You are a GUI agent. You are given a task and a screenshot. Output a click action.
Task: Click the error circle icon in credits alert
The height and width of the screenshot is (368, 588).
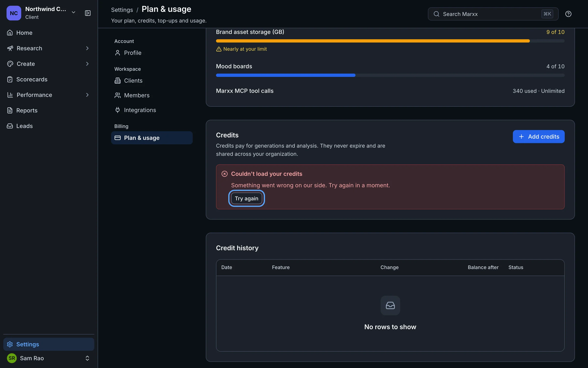[224, 174]
